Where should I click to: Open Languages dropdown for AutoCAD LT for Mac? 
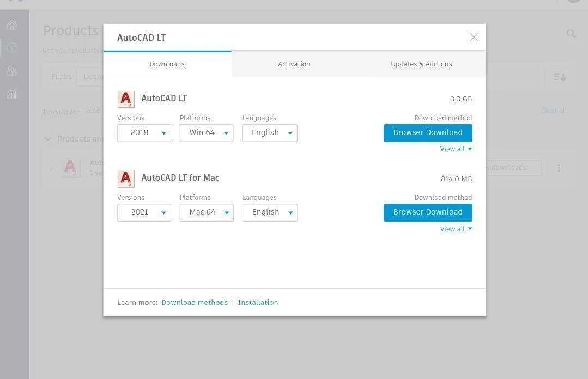270,212
